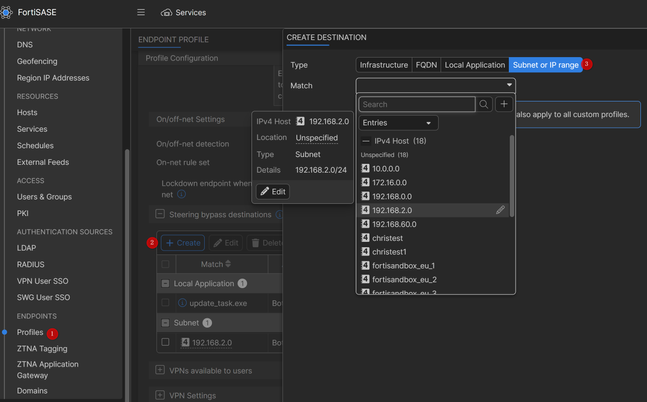The height and width of the screenshot is (402, 647).
Task: Click info icon beside Lockdown endpoint net
Action: tap(182, 195)
